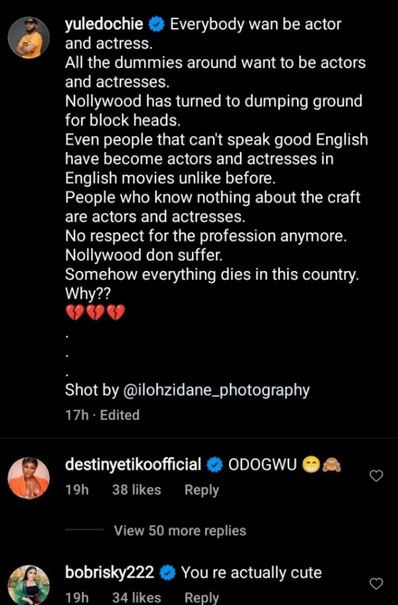Like destinyetikoofficial's comment with the heart
This screenshot has width=398, height=605.
376,476
